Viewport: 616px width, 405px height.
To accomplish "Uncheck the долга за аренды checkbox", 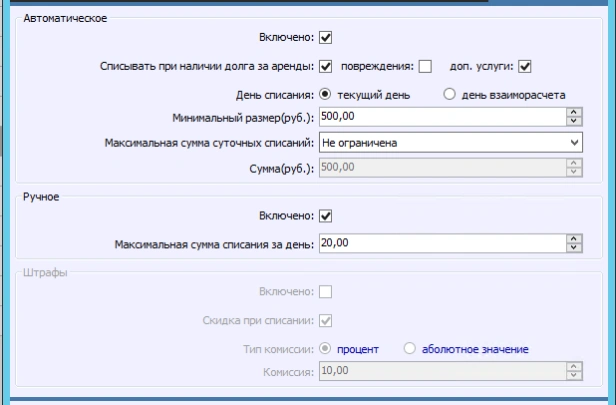I will 325,67.
